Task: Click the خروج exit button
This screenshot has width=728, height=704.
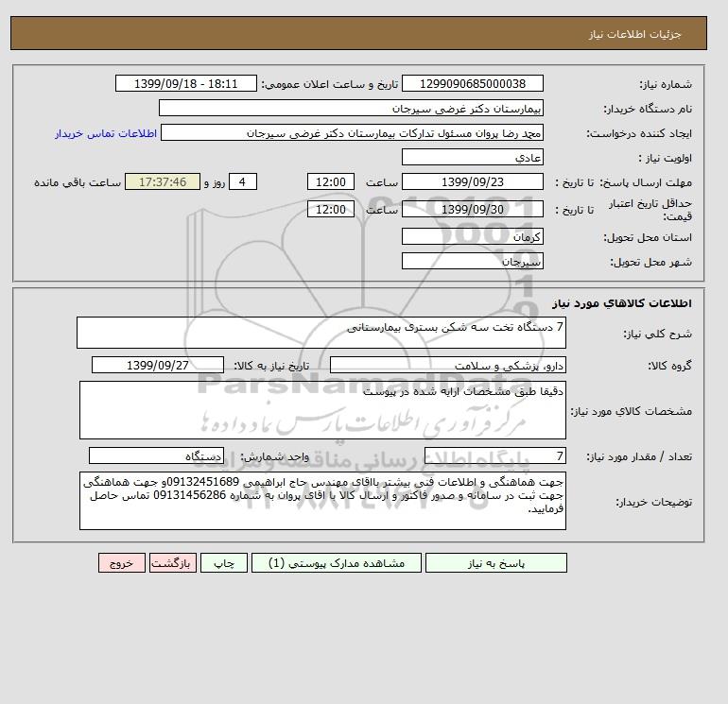Action: (x=122, y=563)
